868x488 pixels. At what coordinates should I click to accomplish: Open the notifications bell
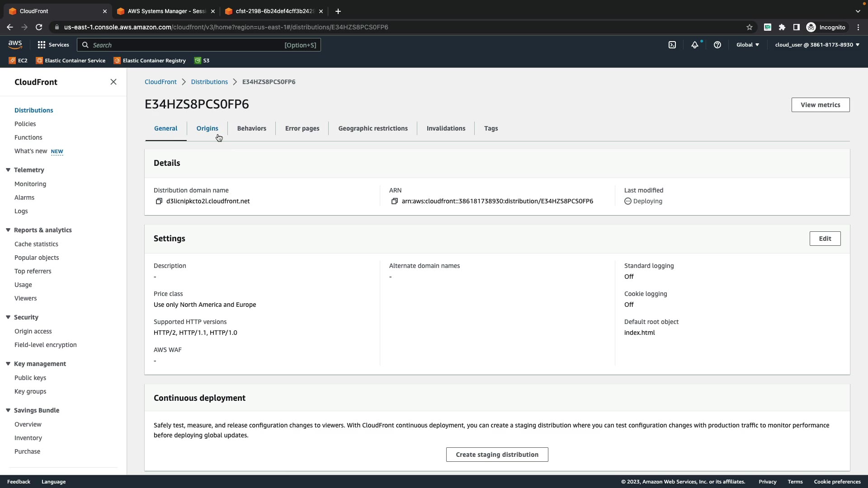[695, 45]
